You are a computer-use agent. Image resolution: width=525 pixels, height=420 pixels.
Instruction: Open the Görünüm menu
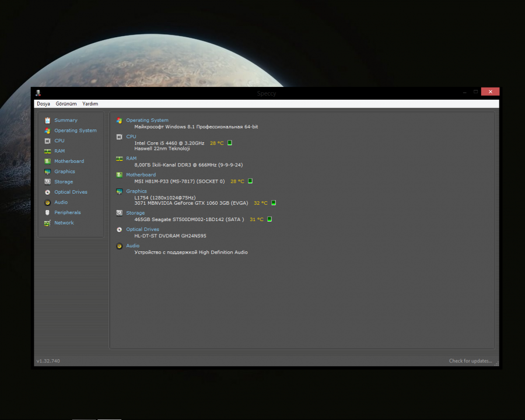click(x=66, y=104)
